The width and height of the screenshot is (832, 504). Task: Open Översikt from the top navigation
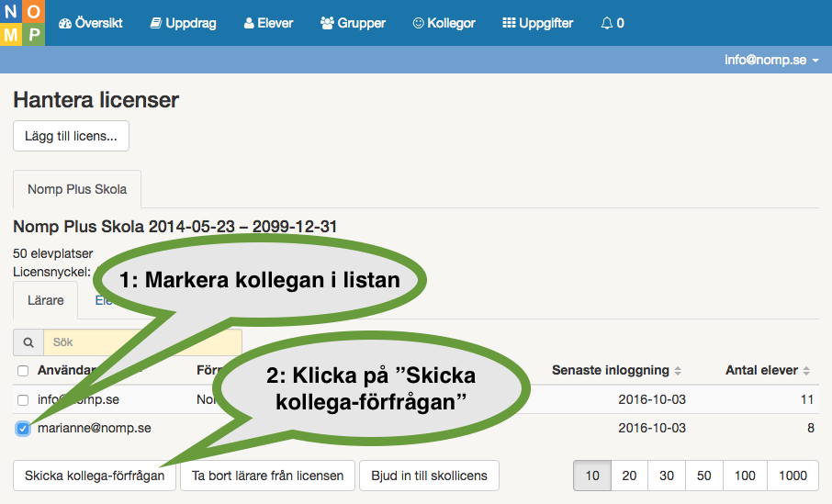91,23
